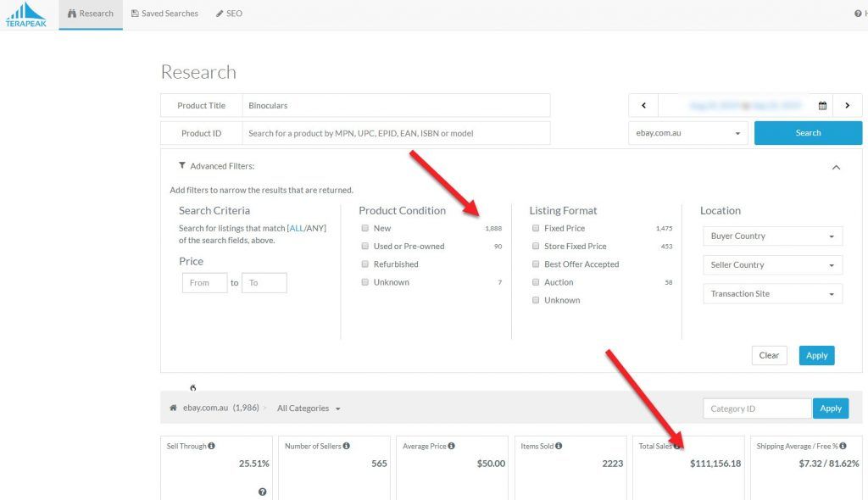Click the Total Sales value $111,156.18
Screen dimensions: 868x500
click(x=715, y=464)
